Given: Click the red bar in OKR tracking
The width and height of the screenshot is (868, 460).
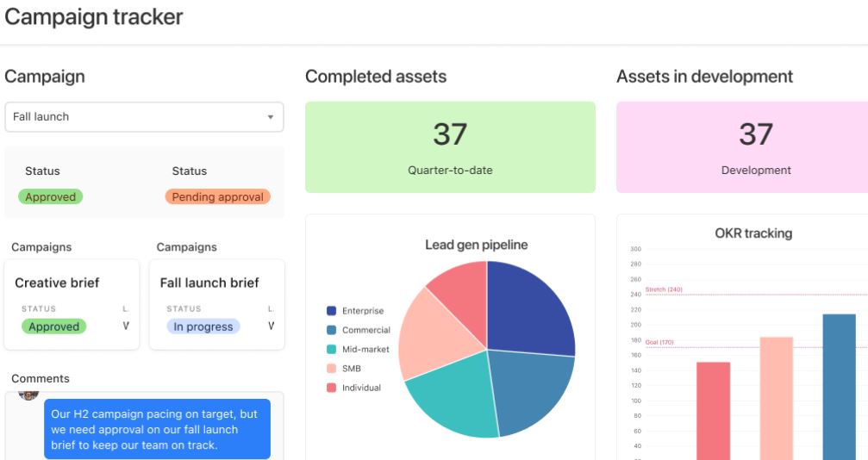Looking at the screenshot, I should [713, 411].
